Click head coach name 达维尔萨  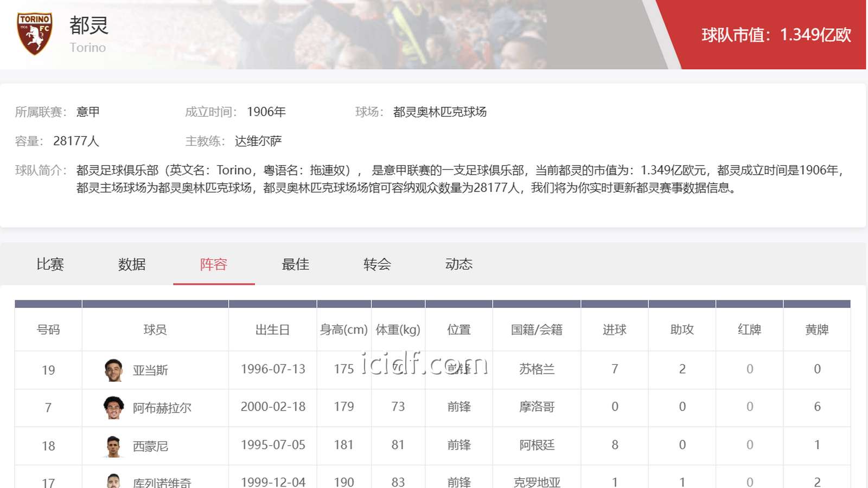[x=258, y=141]
